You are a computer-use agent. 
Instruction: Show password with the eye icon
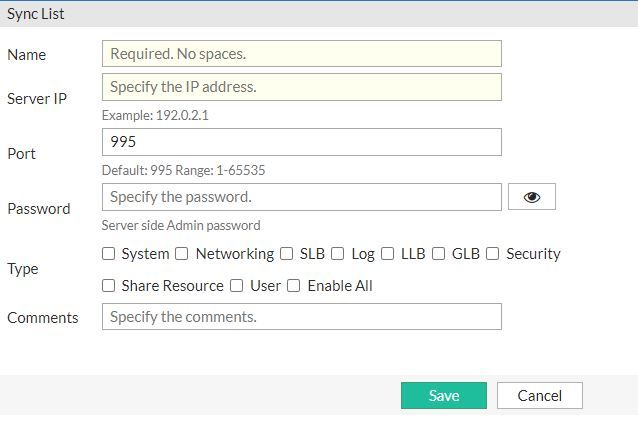[531, 197]
